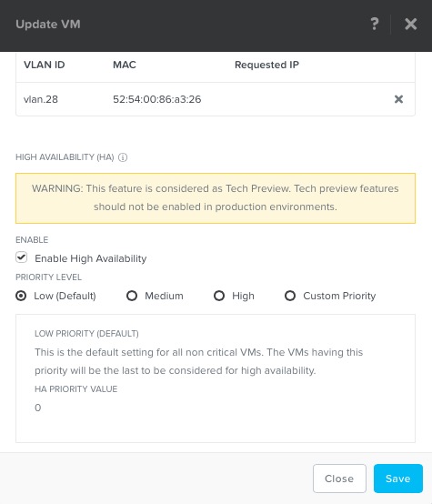
Task: Select Low (Default) priority radio
Action: [21, 296]
